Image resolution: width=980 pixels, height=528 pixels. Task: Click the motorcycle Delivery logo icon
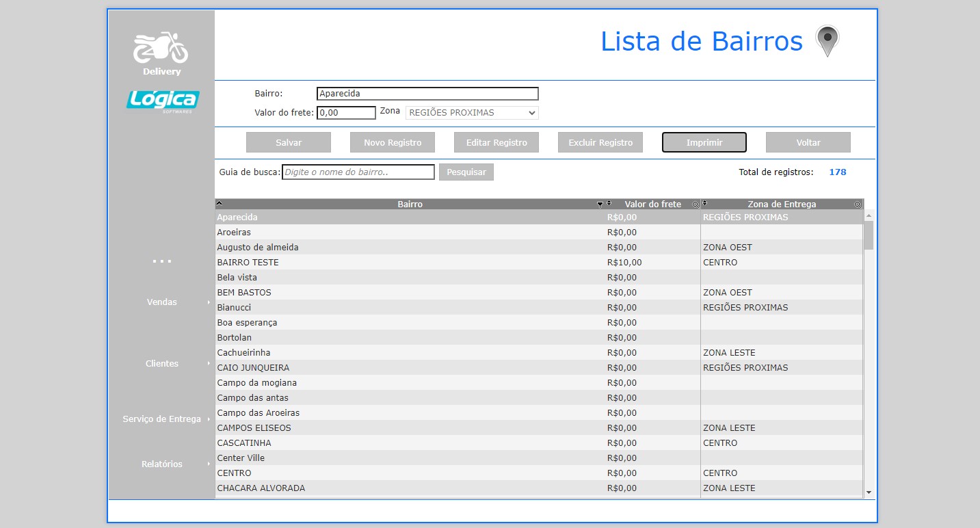tap(161, 49)
